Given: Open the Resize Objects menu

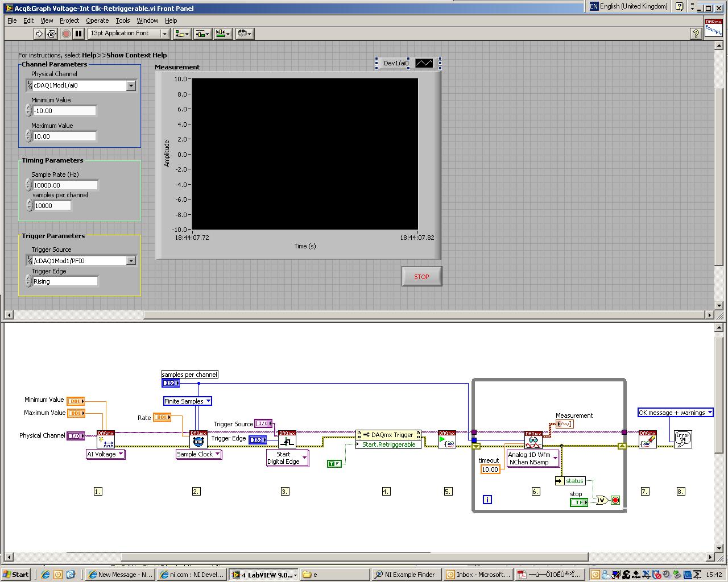Looking at the screenshot, I should (x=223, y=34).
